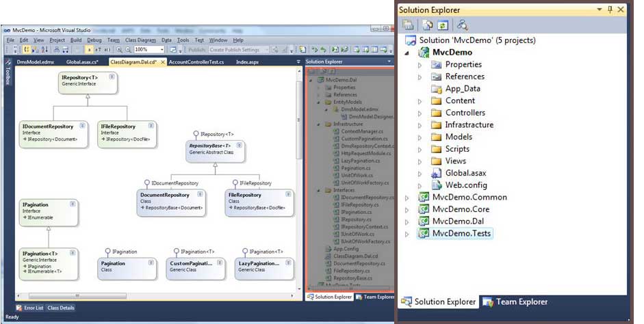644x324 pixels.
Task: Click the App_Data folder icon
Action: pos(436,89)
